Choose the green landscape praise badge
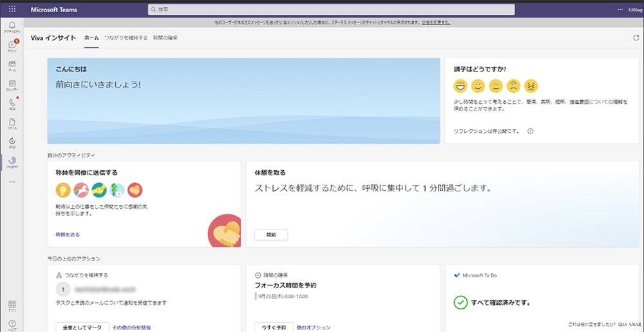The height and width of the screenshot is (332, 644). tap(117, 190)
